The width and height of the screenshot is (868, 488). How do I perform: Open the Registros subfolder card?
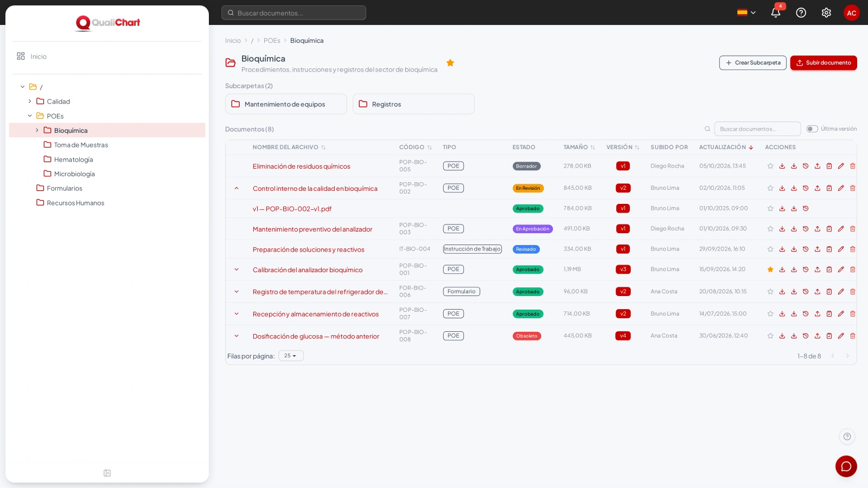click(x=413, y=104)
